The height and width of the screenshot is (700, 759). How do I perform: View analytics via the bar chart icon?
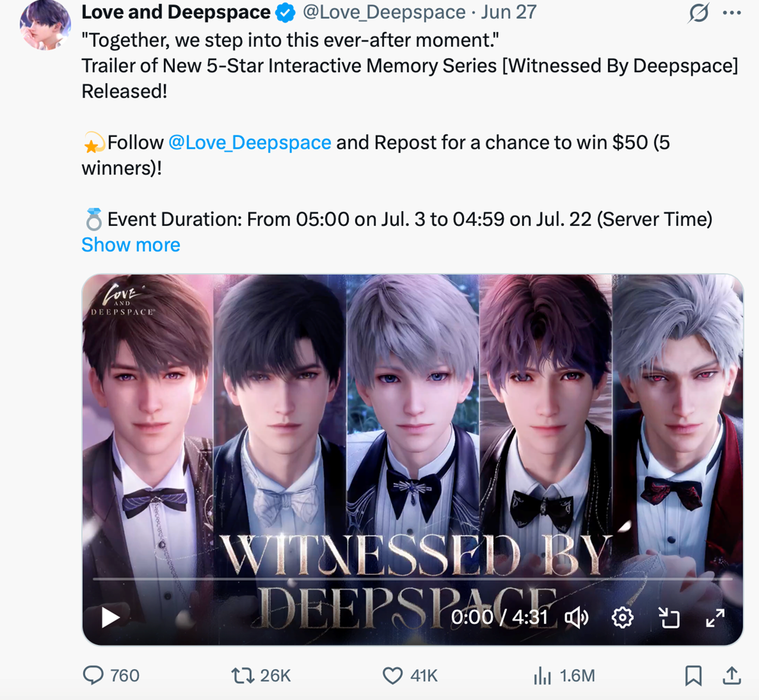click(x=542, y=675)
